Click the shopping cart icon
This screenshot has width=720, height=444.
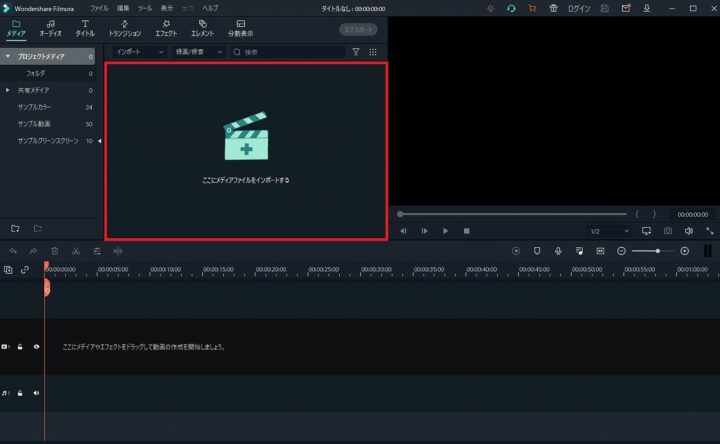pos(532,8)
